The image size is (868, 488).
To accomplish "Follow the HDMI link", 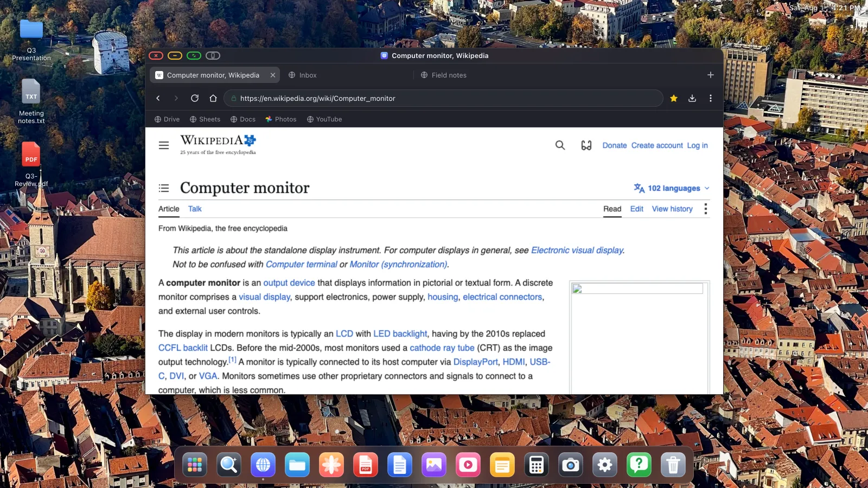I will coord(514,362).
